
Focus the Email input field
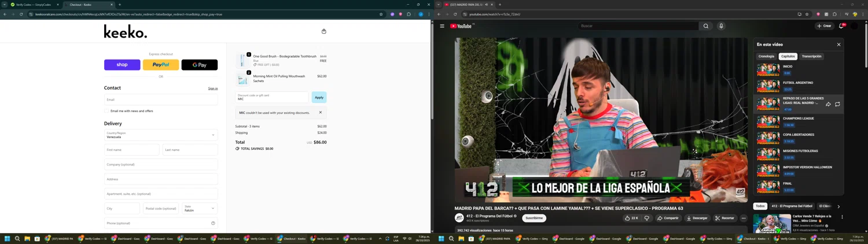click(161, 99)
